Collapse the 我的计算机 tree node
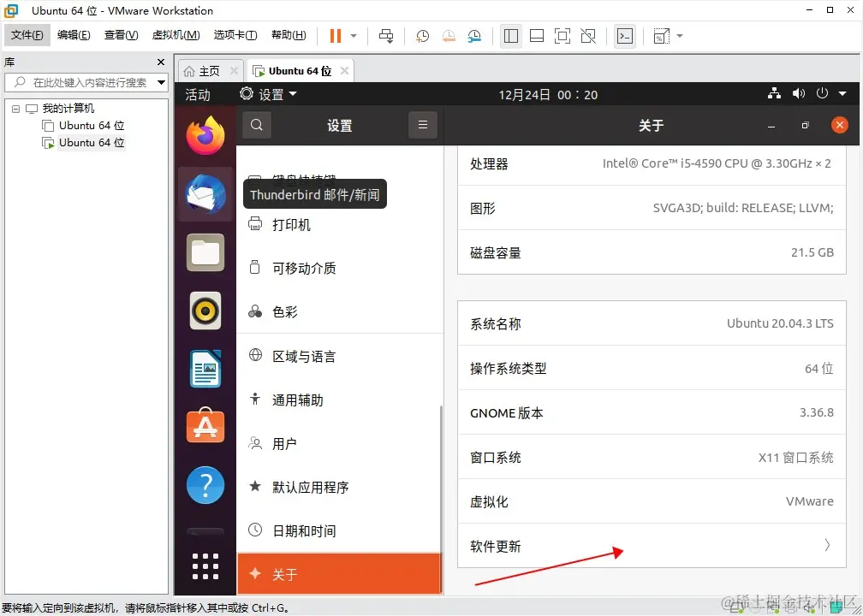 coord(16,109)
